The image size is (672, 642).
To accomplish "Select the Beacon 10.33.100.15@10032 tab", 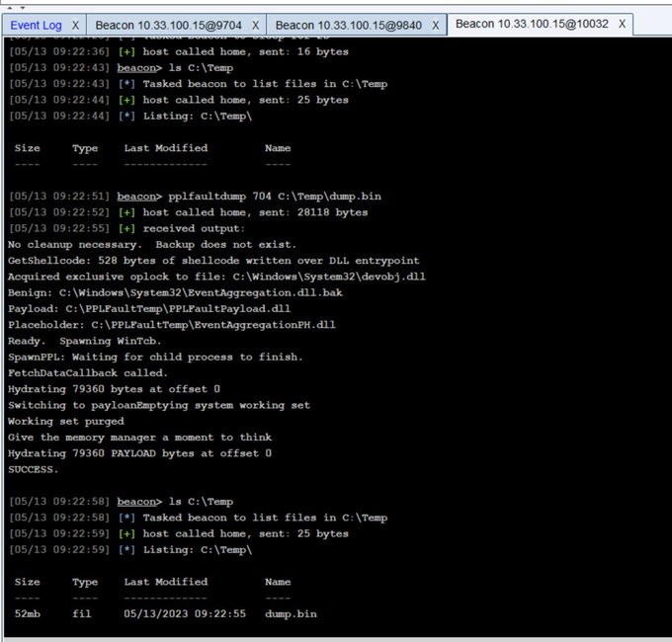I will (x=532, y=24).
